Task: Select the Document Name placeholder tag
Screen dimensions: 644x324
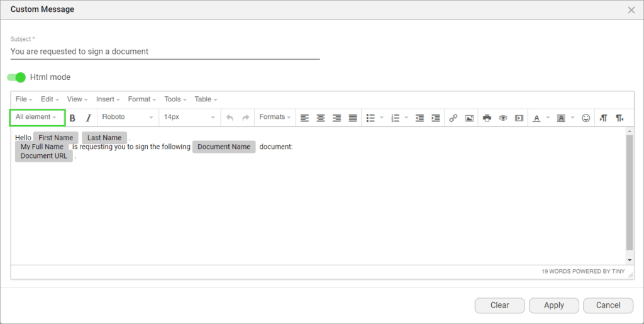Action: 224,147
